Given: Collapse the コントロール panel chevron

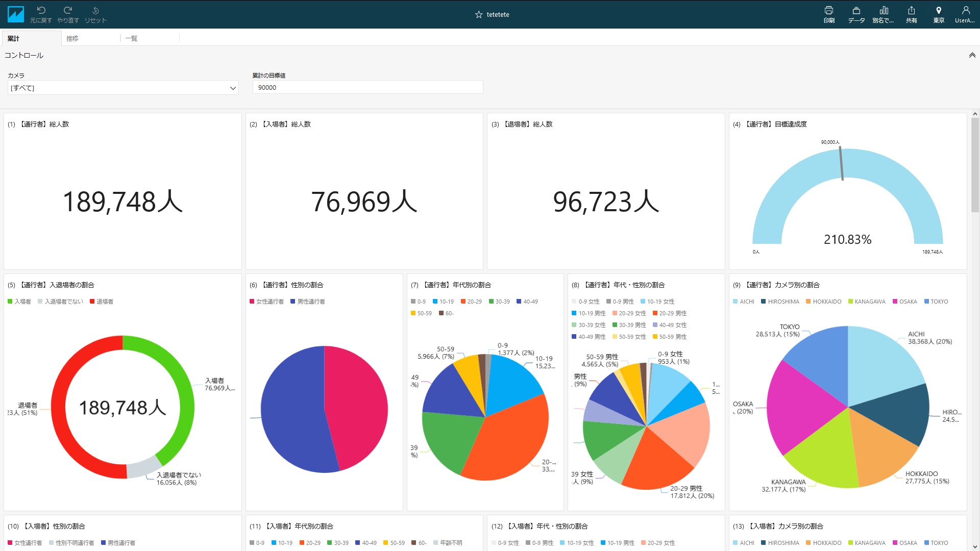Looking at the screenshot, I should pos(972,55).
